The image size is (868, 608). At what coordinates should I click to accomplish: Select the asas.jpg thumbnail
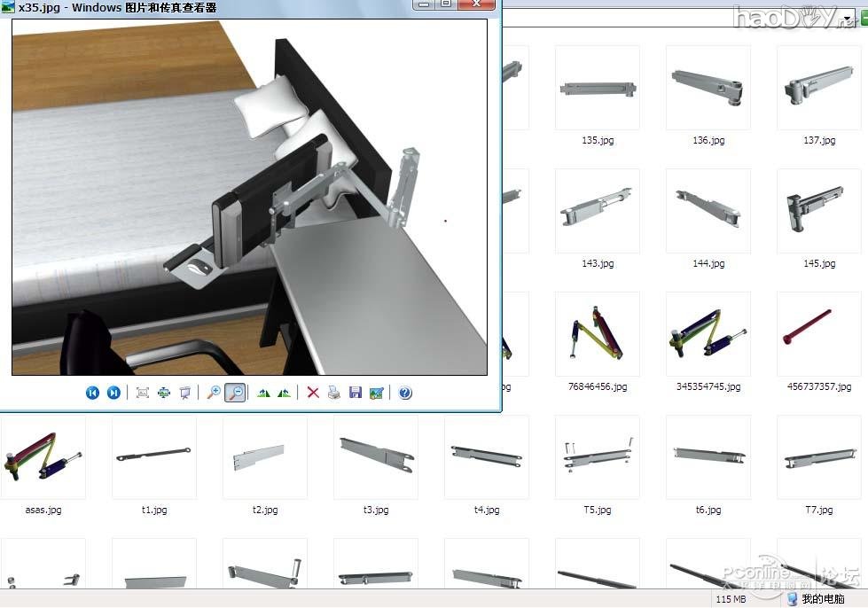(43, 458)
